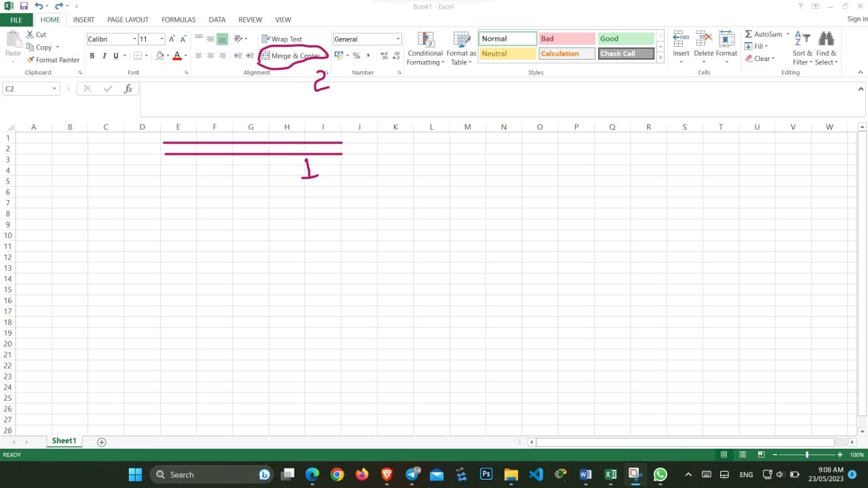Apply the Bad cell style
This screenshot has height=488, width=868.
tap(567, 39)
